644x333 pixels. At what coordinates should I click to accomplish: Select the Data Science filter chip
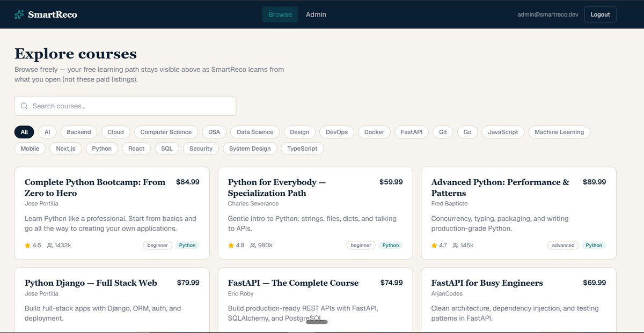(255, 132)
